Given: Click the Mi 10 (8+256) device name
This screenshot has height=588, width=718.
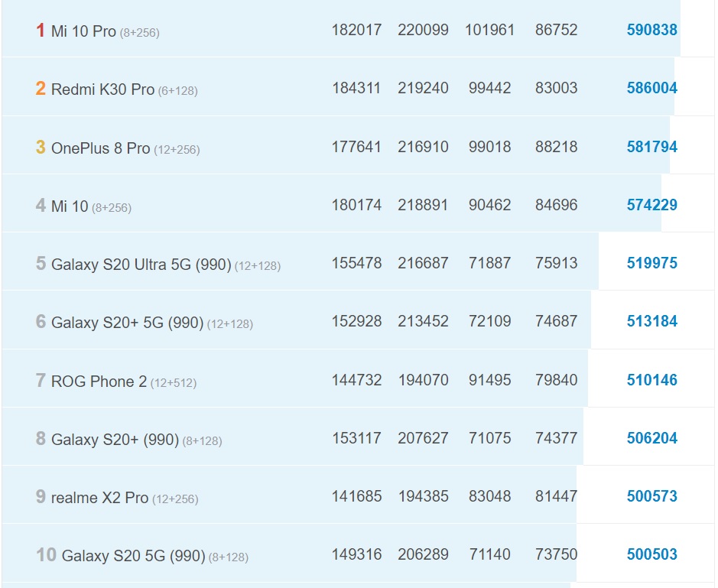Looking at the screenshot, I should [70, 206].
